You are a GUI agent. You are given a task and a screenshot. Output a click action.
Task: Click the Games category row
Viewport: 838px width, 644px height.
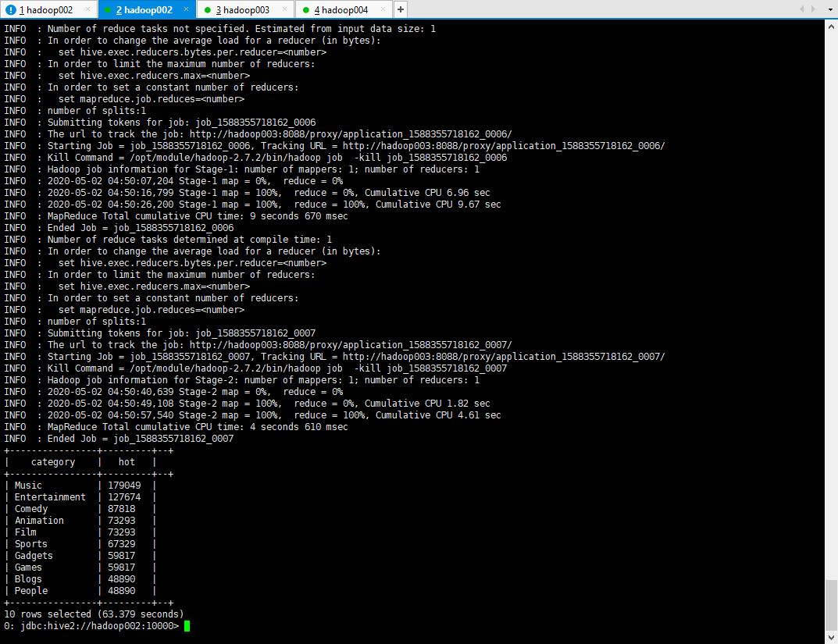[80, 568]
